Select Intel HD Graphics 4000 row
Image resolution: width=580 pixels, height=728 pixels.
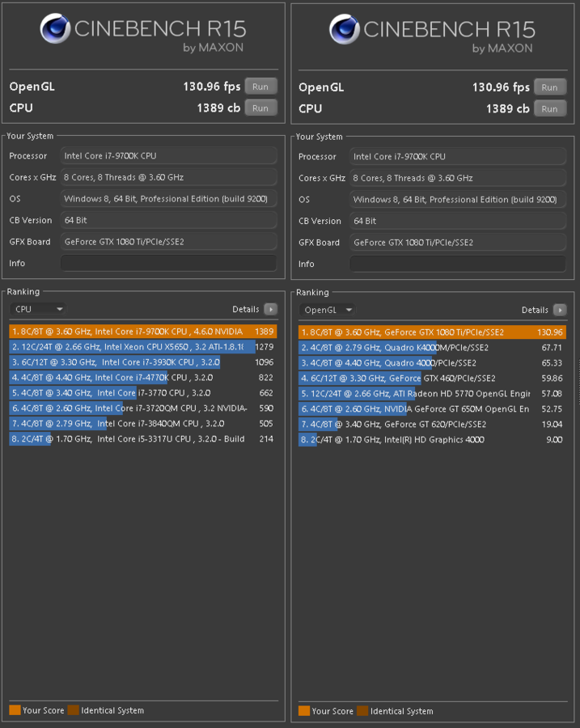432,440
